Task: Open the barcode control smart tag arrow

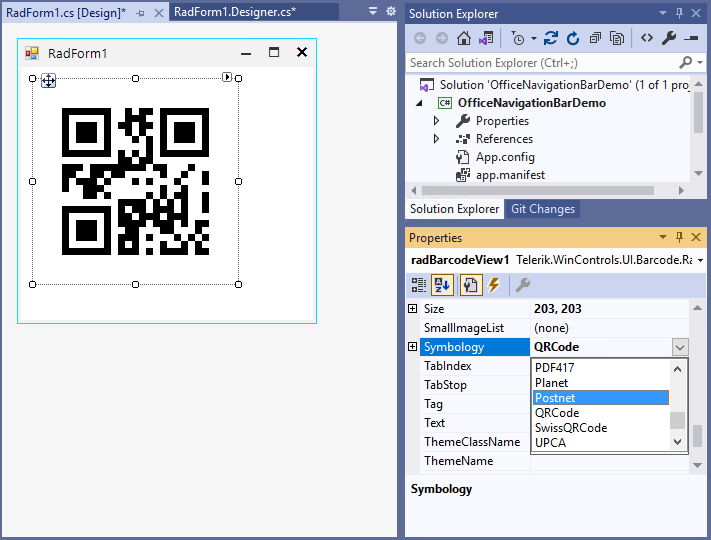Action: 227,77
